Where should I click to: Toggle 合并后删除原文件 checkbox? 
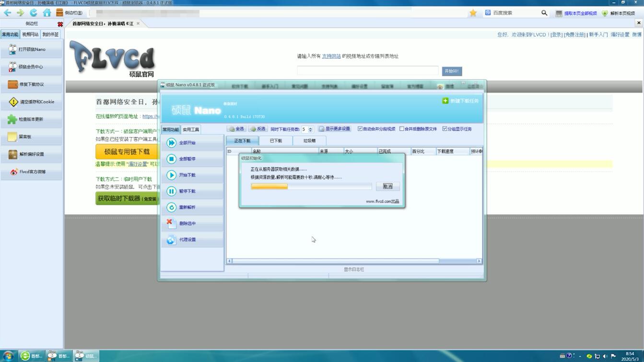[402, 129]
